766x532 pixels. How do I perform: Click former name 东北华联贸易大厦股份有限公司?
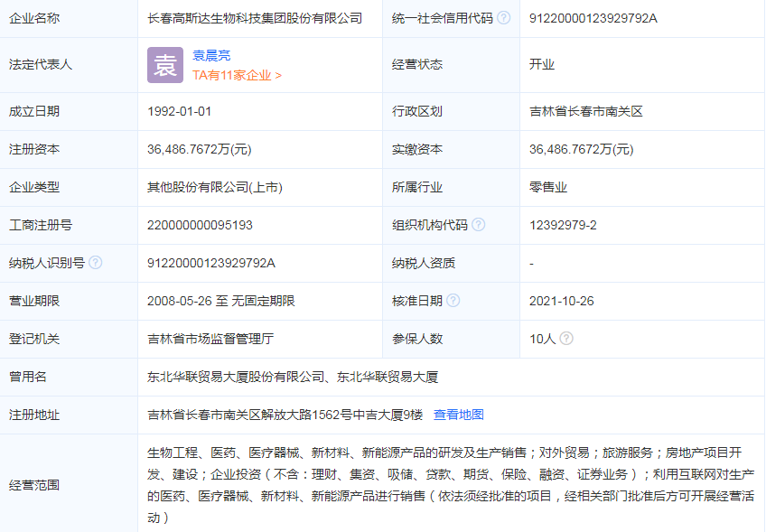(x=236, y=378)
